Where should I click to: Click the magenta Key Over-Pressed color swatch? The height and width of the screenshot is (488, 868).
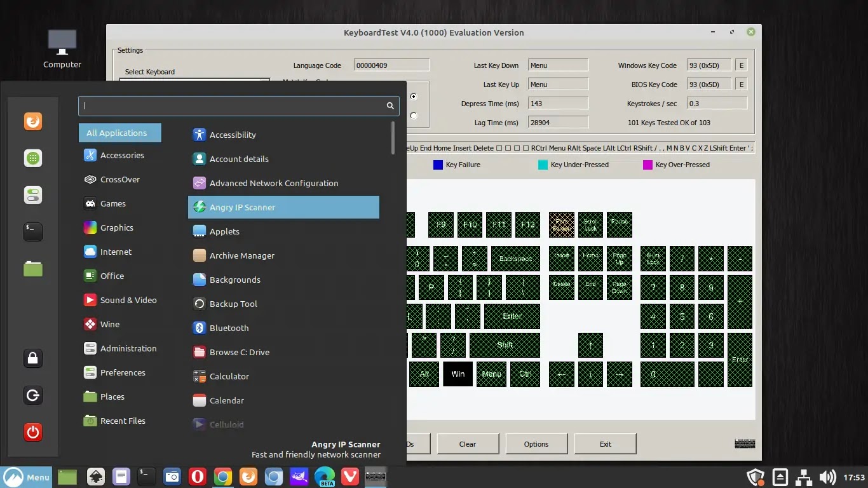[x=648, y=165]
